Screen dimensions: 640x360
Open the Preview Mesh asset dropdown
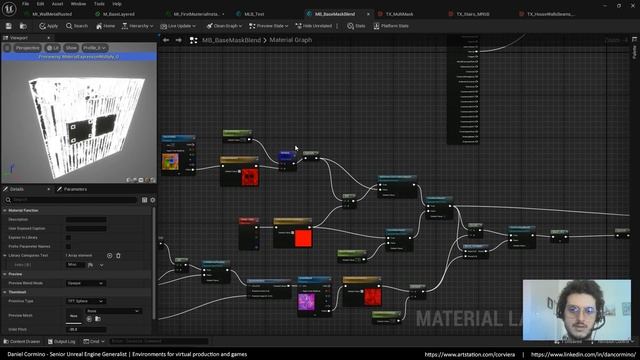click(x=113, y=311)
